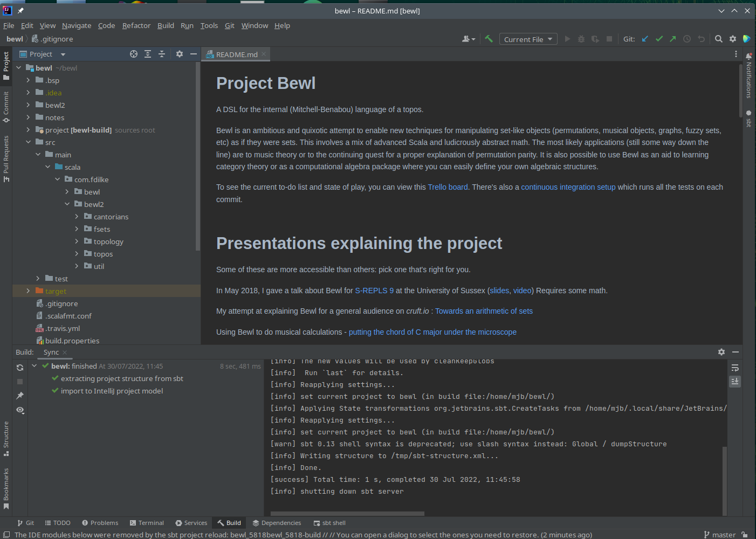Click Collapse All in Project panel
Viewport: 756px width, 539px height.
point(162,54)
